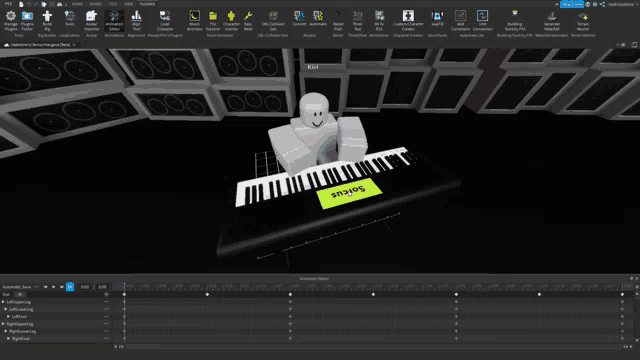The height and width of the screenshot is (360, 640).
Task: Skip to the first animation frame
Action: [x=45, y=287]
